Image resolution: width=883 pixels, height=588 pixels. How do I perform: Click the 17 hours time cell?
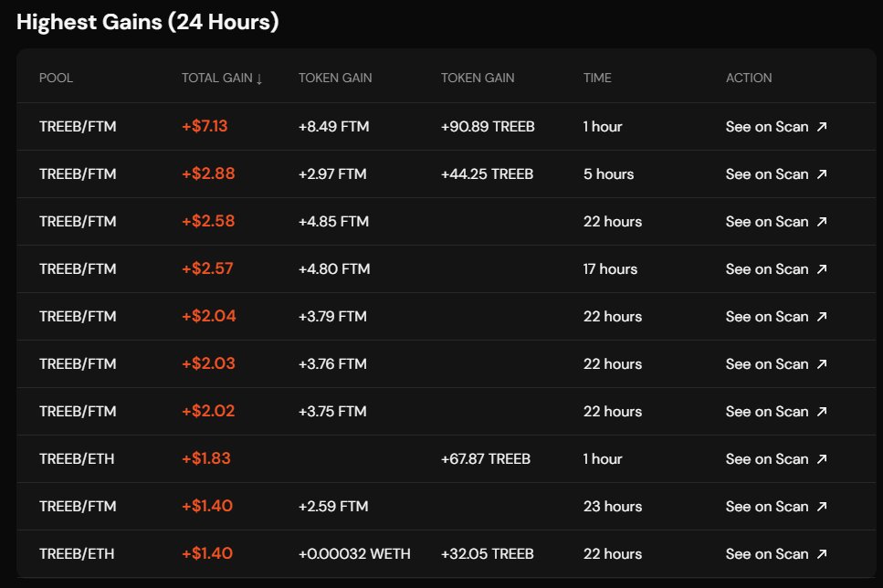point(611,269)
